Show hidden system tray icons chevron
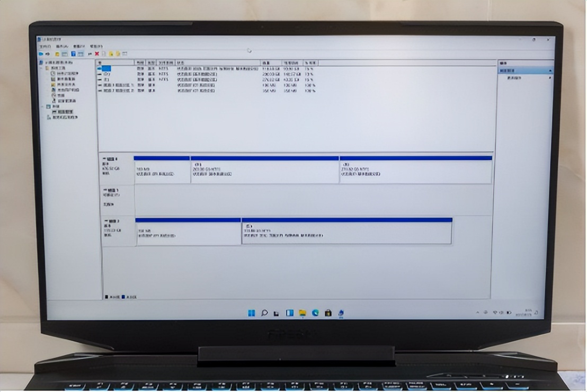The image size is (587, 392). pos(477,313)
